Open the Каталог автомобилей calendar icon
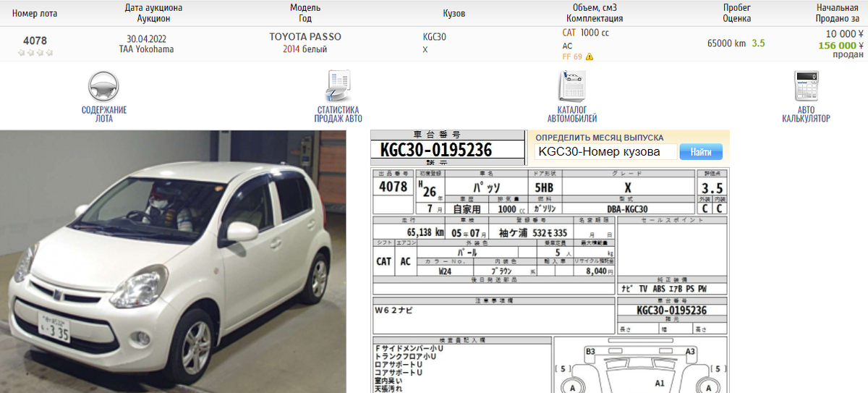Viewport: 868px width, 393px height. (571, 86)
